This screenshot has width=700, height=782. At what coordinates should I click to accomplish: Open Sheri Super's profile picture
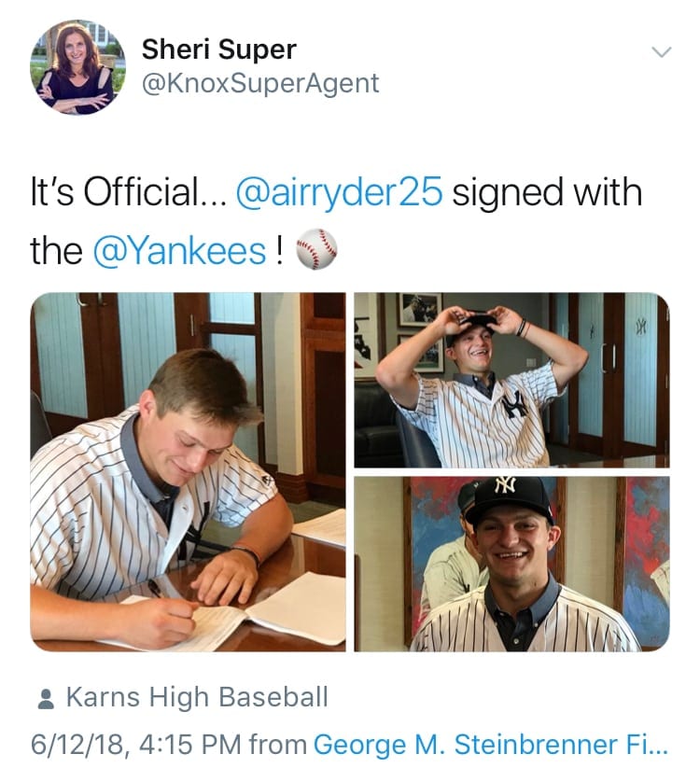coord(77,67)
